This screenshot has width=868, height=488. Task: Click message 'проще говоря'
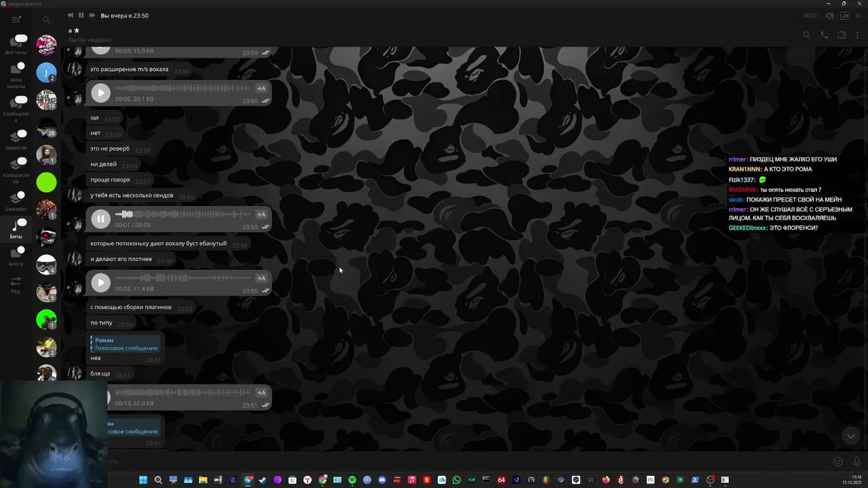(110, 180)
